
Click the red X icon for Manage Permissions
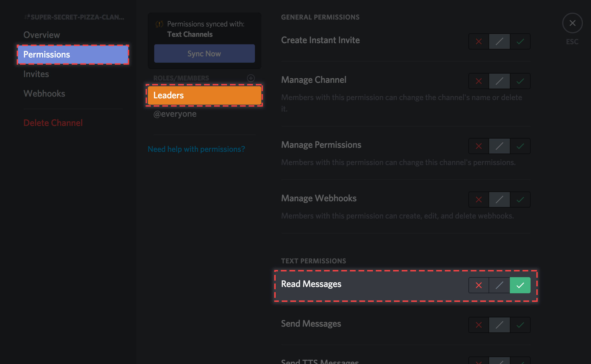coord(480,147)
